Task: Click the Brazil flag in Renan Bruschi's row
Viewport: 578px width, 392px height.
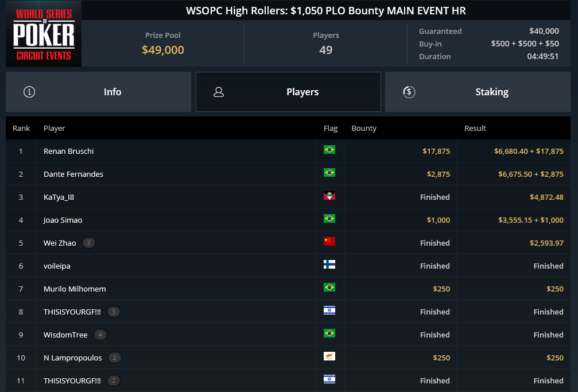Action: [x=329, y=150]
